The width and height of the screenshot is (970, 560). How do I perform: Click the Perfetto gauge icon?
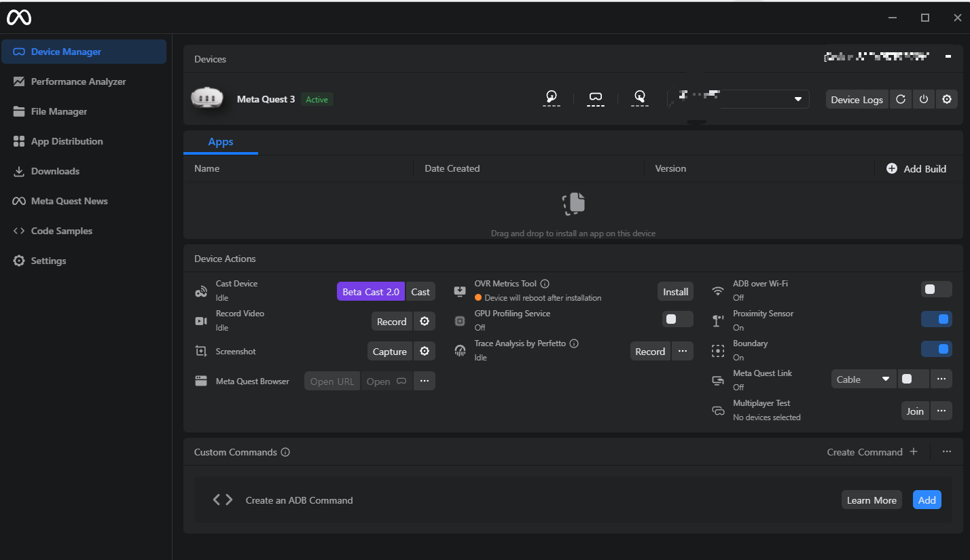(460, 352)
